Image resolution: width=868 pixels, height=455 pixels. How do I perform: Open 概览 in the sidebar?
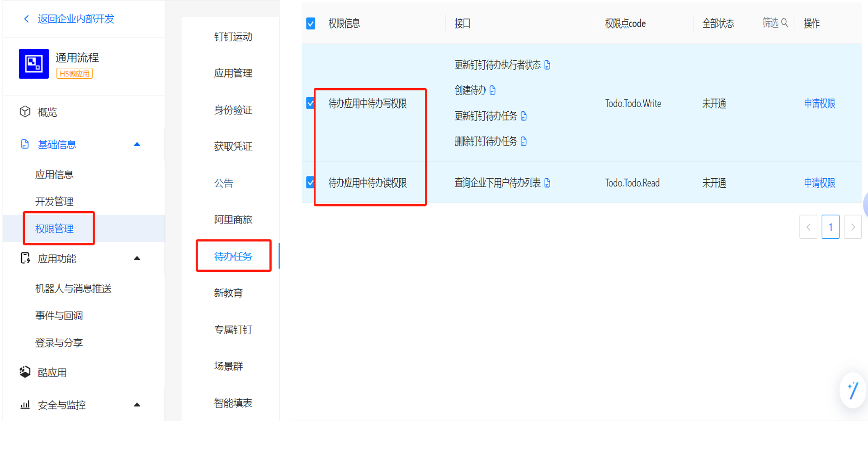click(47, 112)
